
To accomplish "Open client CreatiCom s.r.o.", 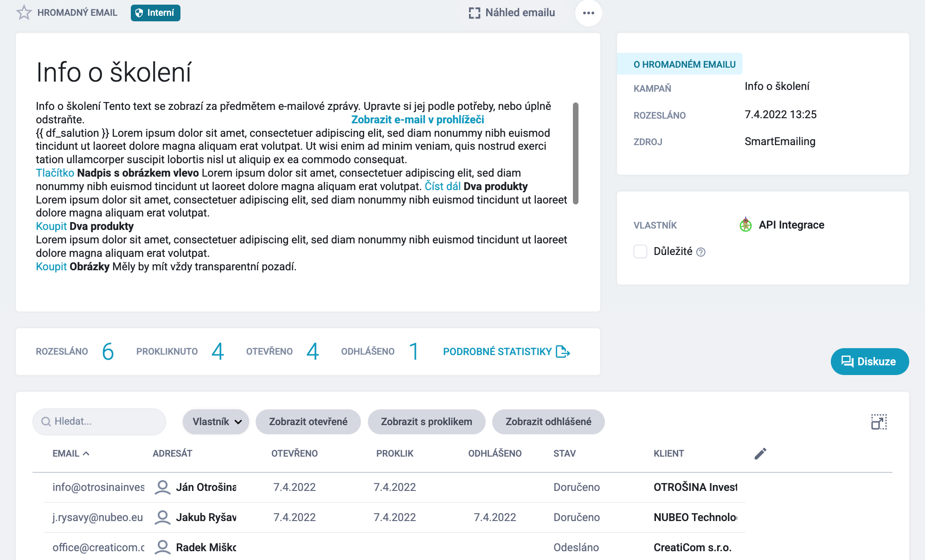I will (x=693, y=547).
